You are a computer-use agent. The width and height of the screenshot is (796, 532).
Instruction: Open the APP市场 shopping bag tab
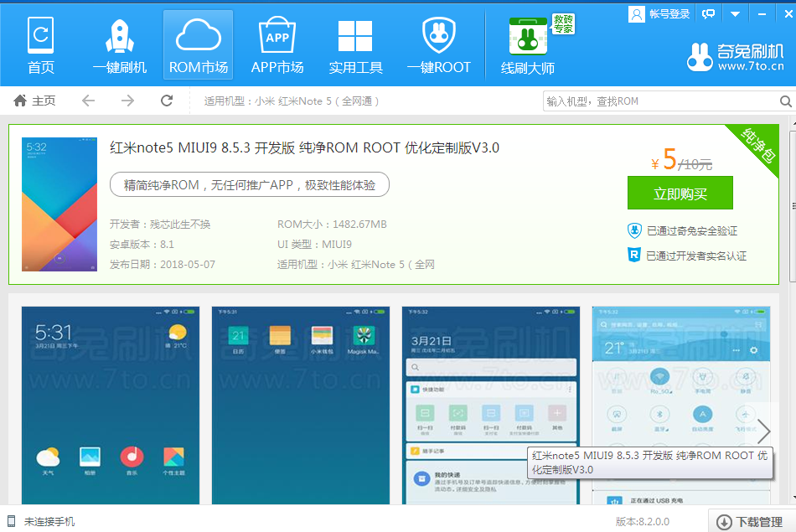click(277, 46)
